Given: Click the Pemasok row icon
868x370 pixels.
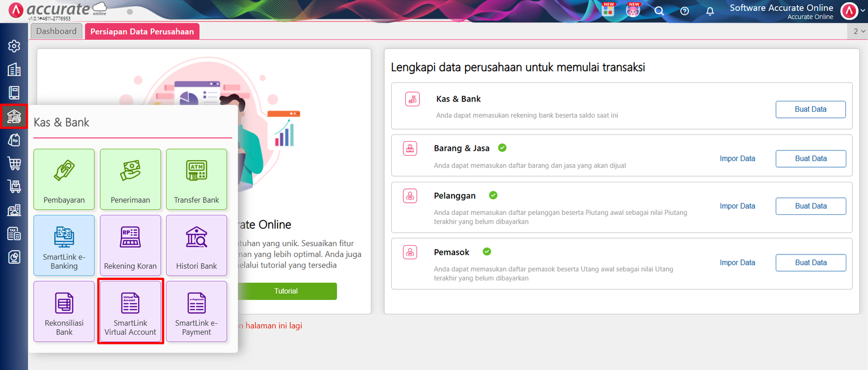Looking at the screenshot, I should 410,252.
